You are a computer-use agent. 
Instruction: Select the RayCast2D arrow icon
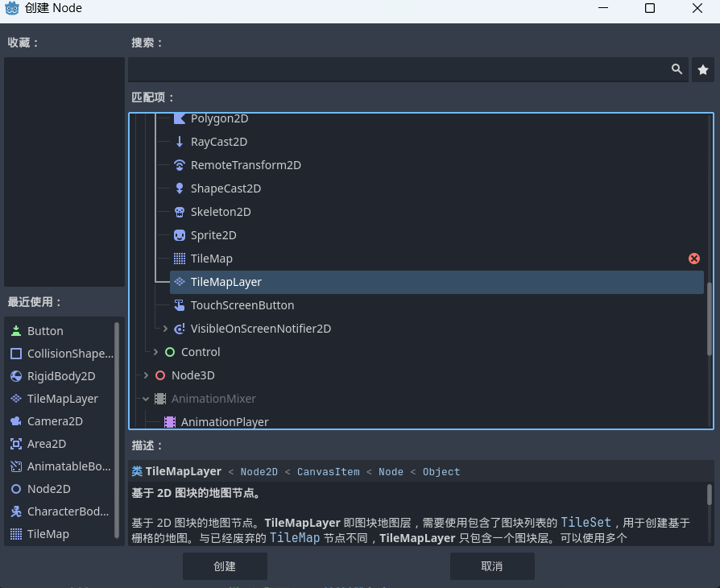tap(180, 142)
